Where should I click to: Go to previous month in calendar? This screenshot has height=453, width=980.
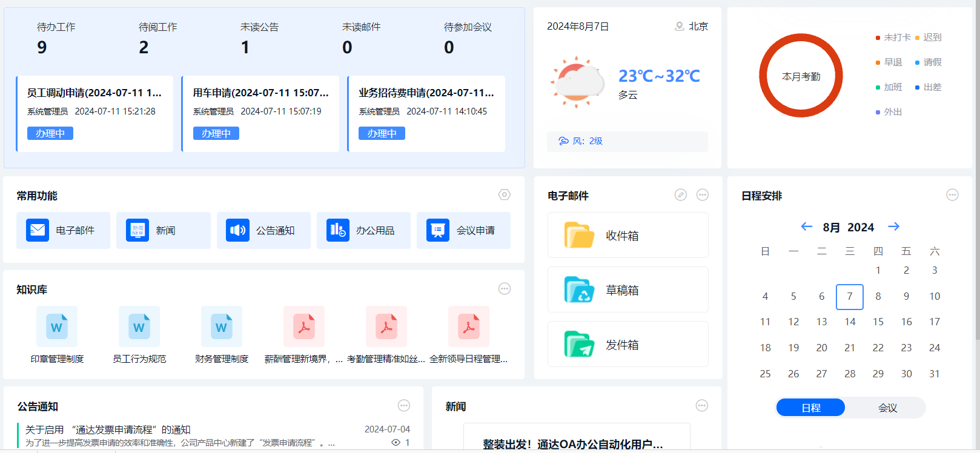806,226
